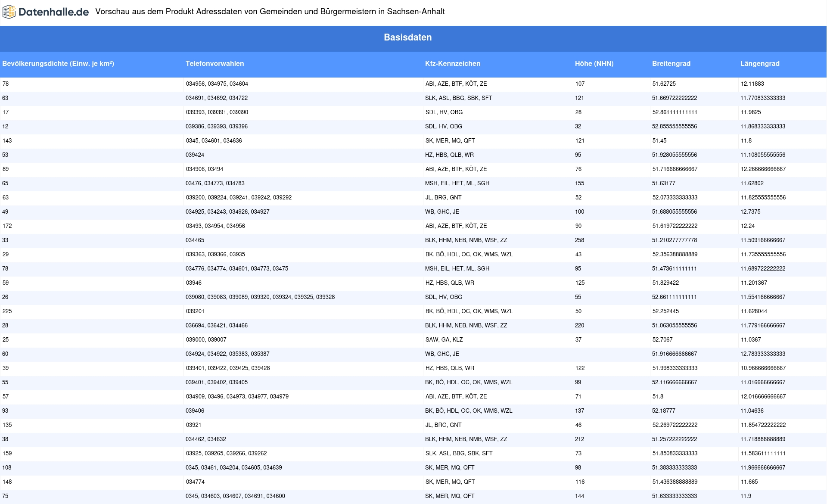The width and height of the screenshot is (827, 504).
Task: Select the Höhe (NHN) column header
Action: tap(594, 64)
